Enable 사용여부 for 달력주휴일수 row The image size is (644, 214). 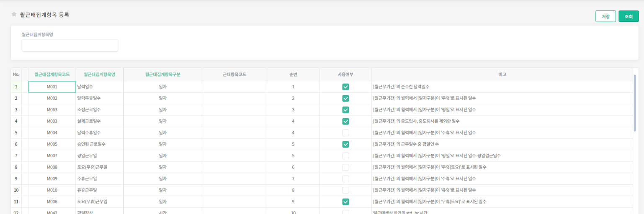[345, 133]
